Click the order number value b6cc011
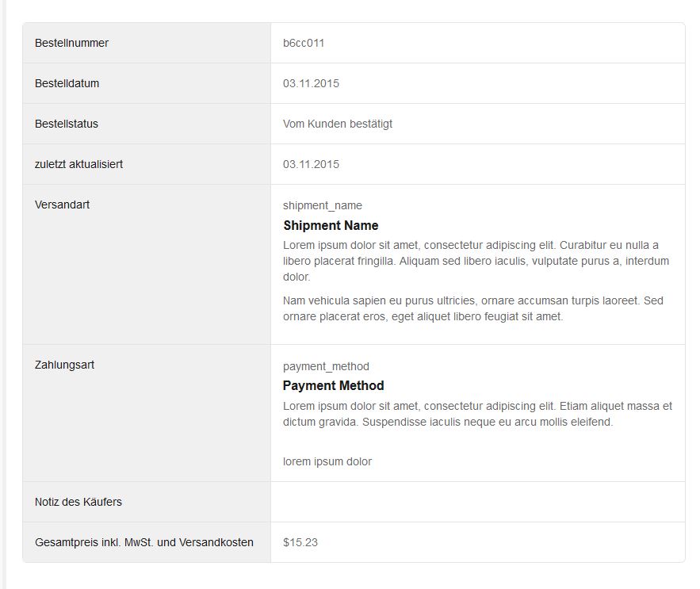The width and height of the screenshot is (700, 589). 304,43
